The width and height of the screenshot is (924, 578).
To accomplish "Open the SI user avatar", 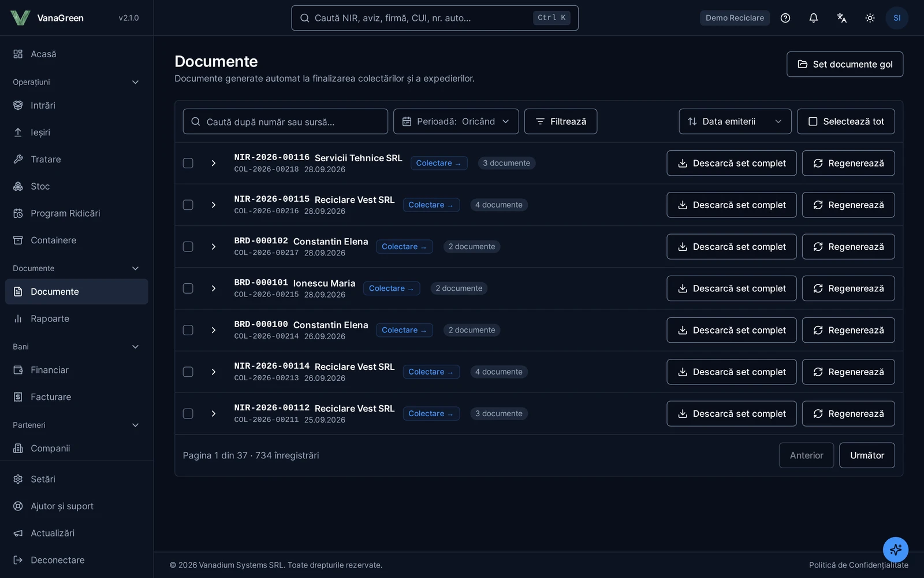I will (897, 18).
